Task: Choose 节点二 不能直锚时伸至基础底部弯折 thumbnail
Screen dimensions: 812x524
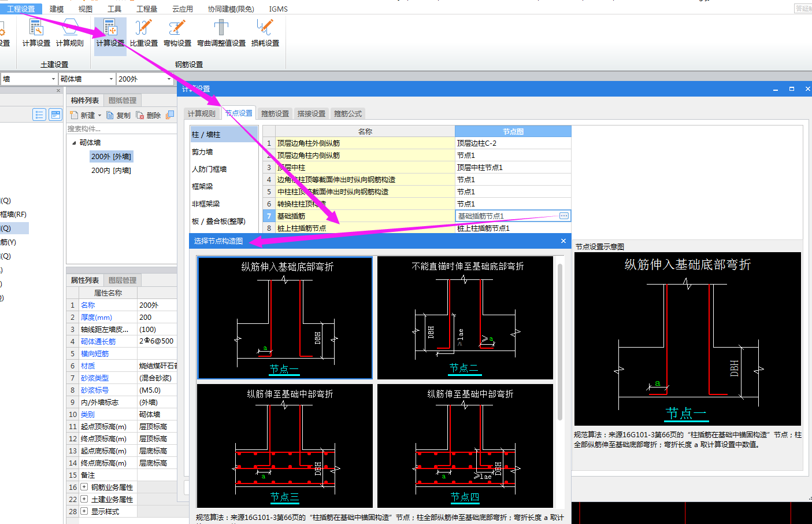Action: pos(465,318)
